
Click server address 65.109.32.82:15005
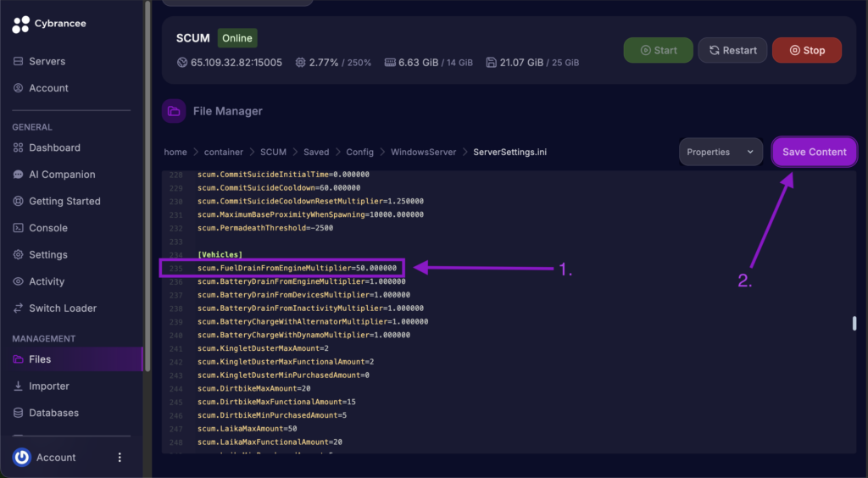(x=236, y=63)
